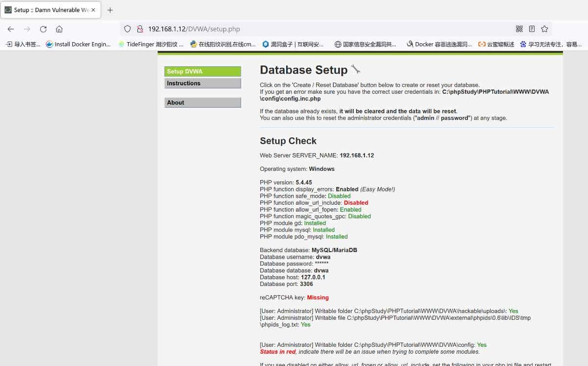Click the insecure connection lock icon
Screen dimensions: 588x366
tap(140, 29)
